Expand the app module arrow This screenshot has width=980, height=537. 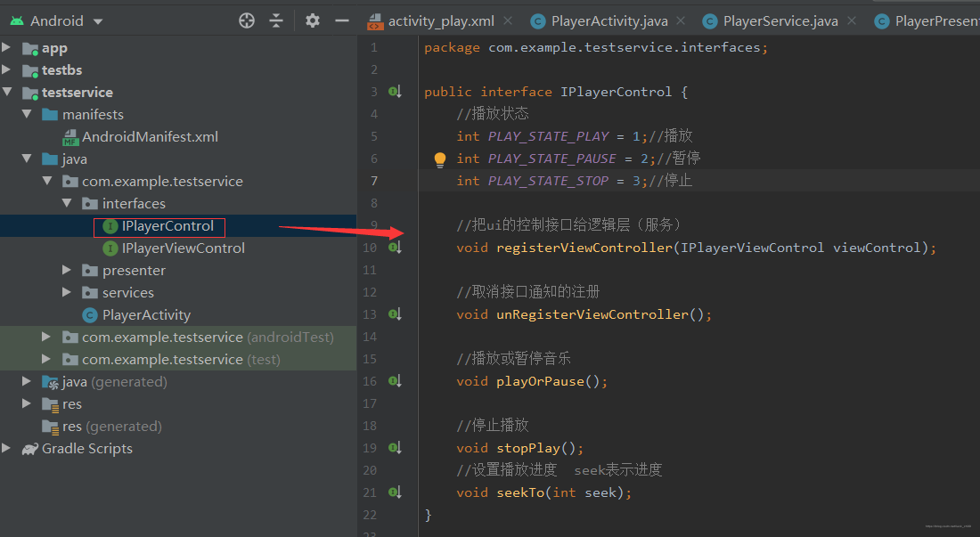click(6, 47)
